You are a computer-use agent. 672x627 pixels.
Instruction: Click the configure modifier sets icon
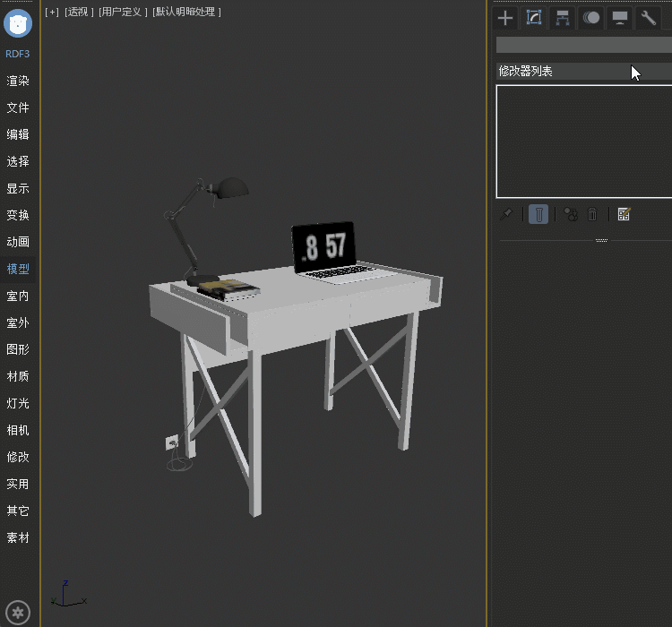(625, 214)
